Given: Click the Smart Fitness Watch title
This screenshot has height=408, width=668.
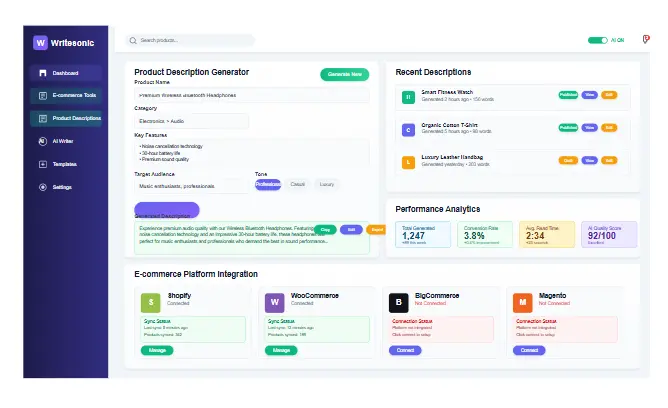Looking at the screenshot, I should 447,92.
